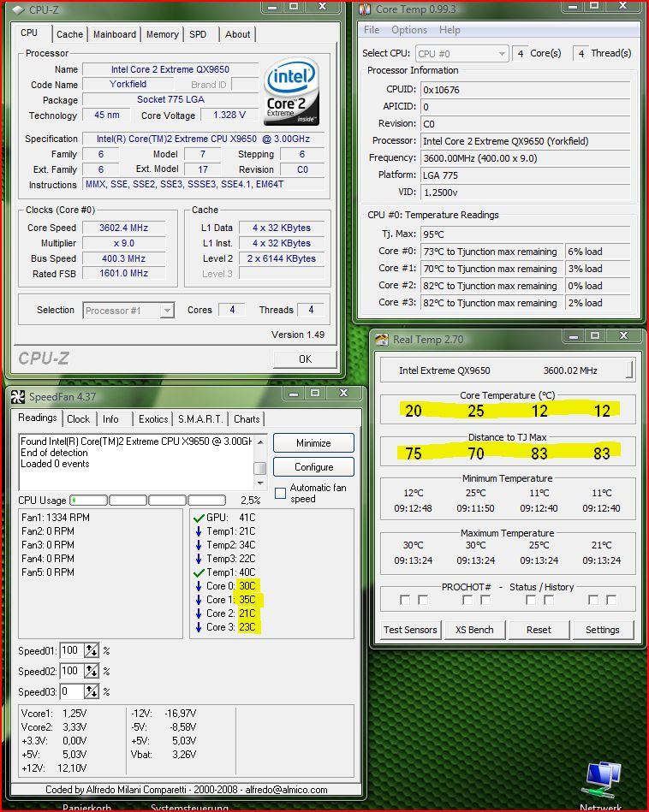The image size is (649, 812).
Task: Click the Core Speed value 3602.4 MHz
Action: (124, 228)
